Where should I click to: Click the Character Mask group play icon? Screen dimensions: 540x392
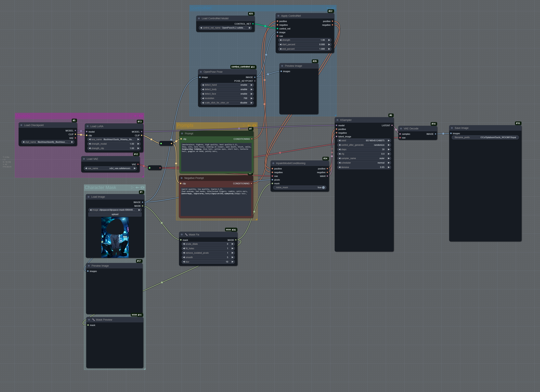click(132, 187)
